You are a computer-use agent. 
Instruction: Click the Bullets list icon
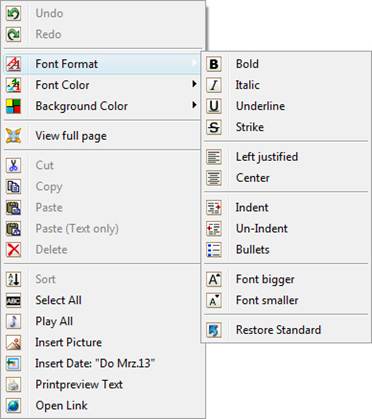coord(214,250)
